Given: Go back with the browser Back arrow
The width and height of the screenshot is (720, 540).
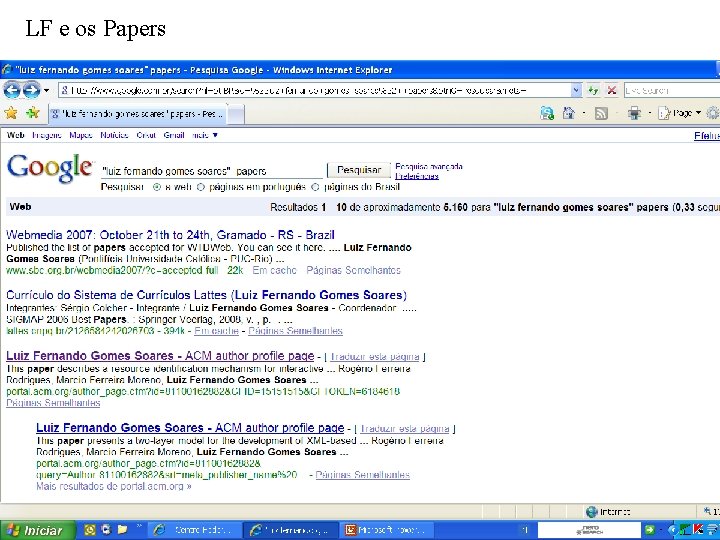Looking at the screenshot, I should (x=12, y=90).
